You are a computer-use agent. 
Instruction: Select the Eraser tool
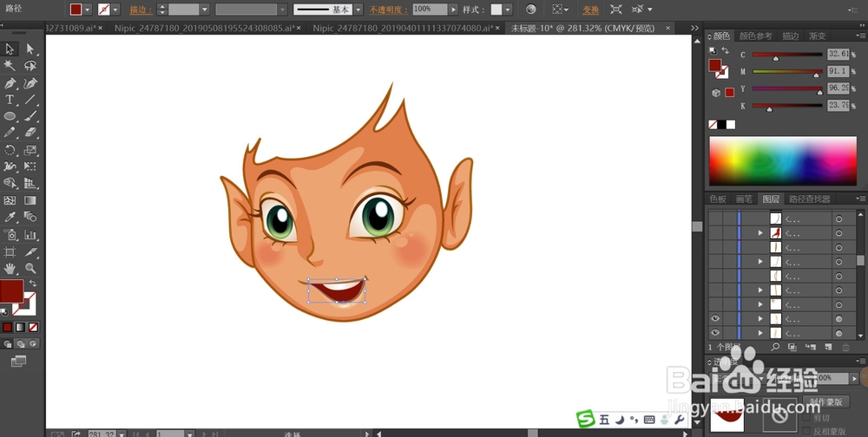click(x=30, y=133)
